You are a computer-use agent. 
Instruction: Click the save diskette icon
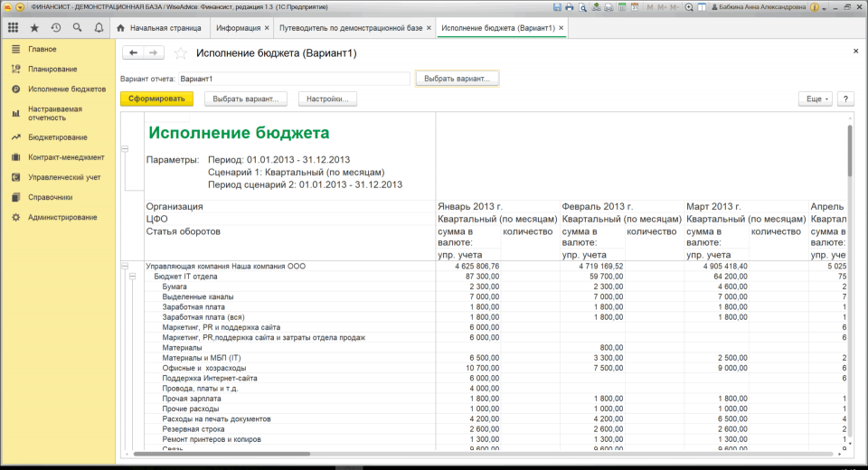559,6
